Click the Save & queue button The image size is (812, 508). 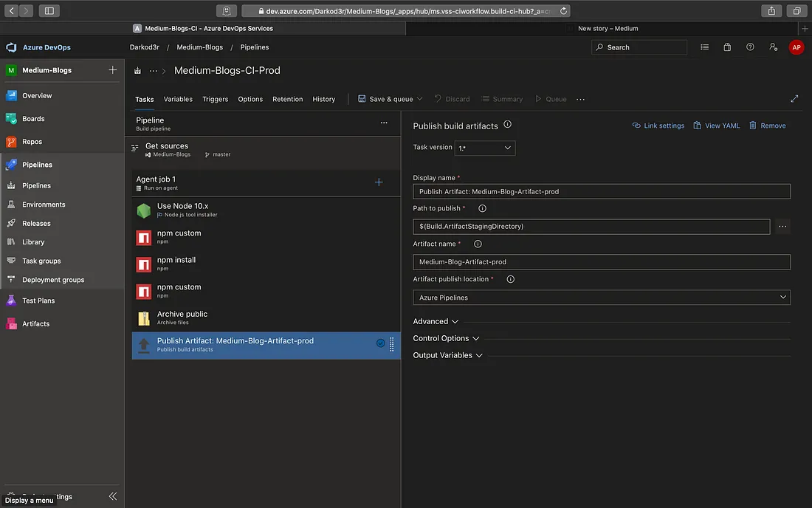(385, 99)
